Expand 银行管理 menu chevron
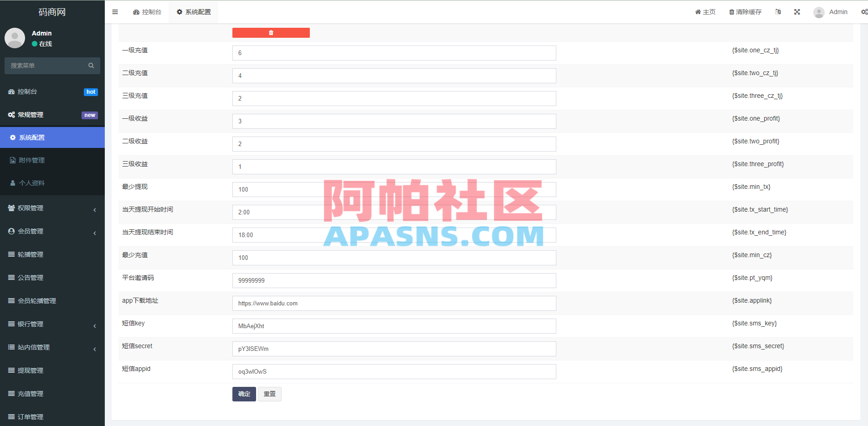This screenshot has height=426, width=868. click(x=95, y=326)
